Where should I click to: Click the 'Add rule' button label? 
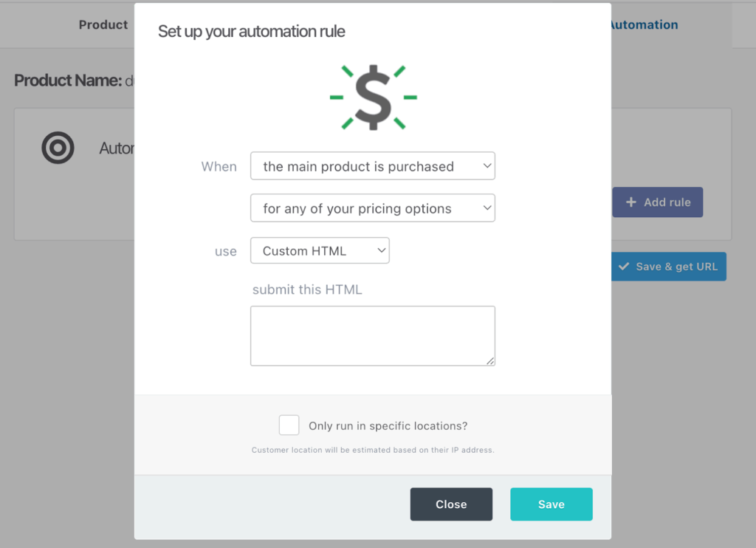(667, 202)
